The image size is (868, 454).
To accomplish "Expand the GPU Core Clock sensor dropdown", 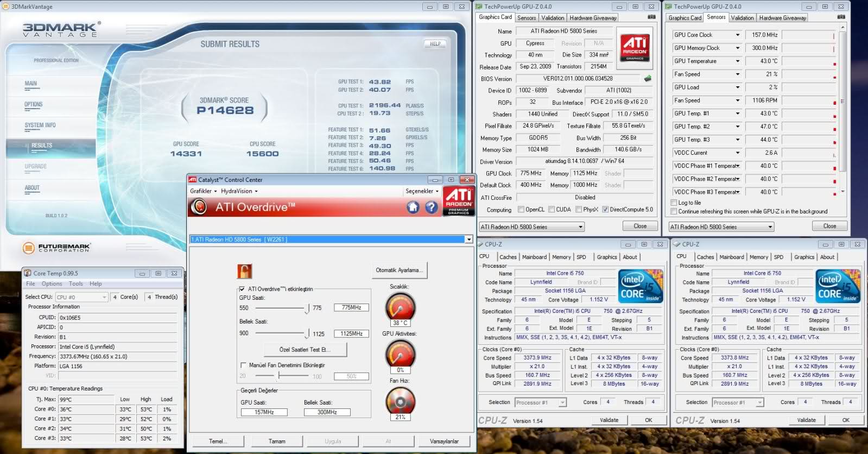I will coord(738,35).
